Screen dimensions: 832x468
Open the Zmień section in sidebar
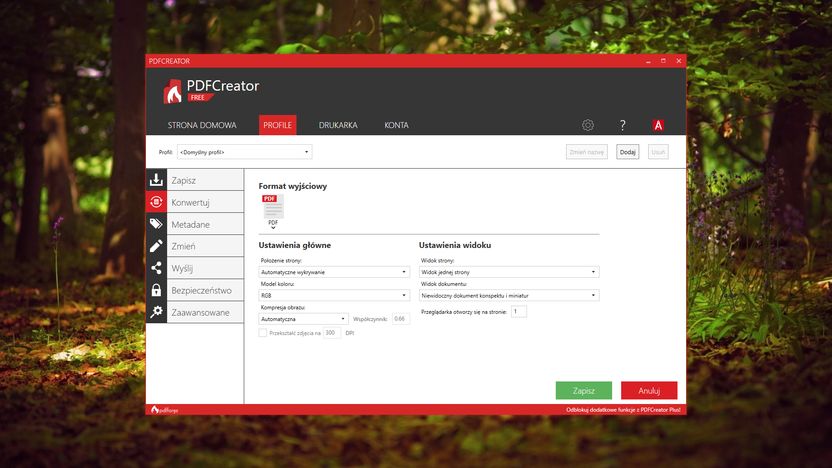(x=205, y=246)
